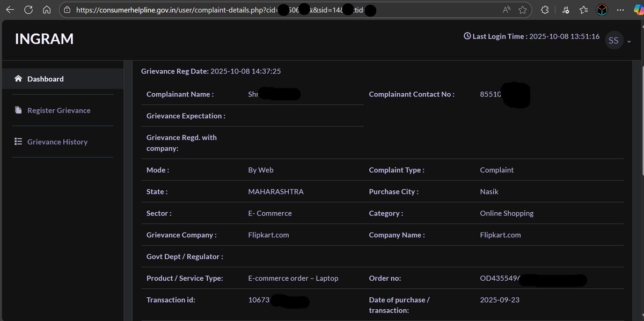Click the Product / Service Type label
Screen dimensions: 644x321
coord(185,278)
